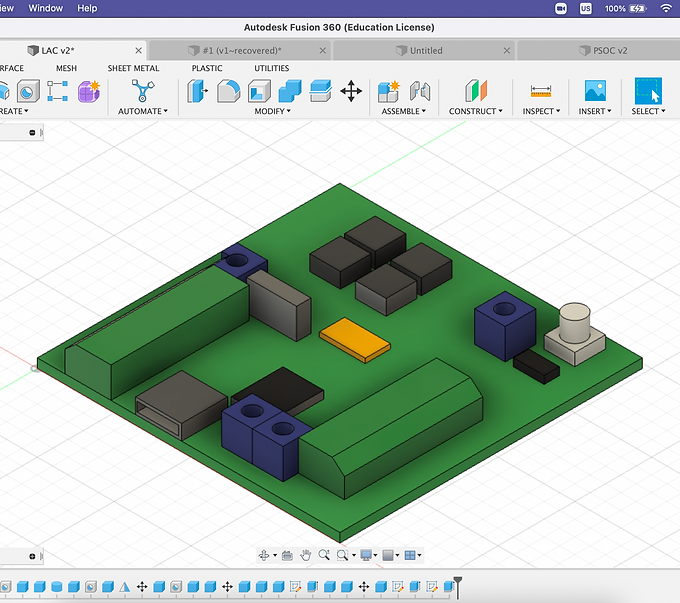This screenshot has height=603, width=680.
Task: Click the Joint tool icon
Action: (x=420, y=91)
